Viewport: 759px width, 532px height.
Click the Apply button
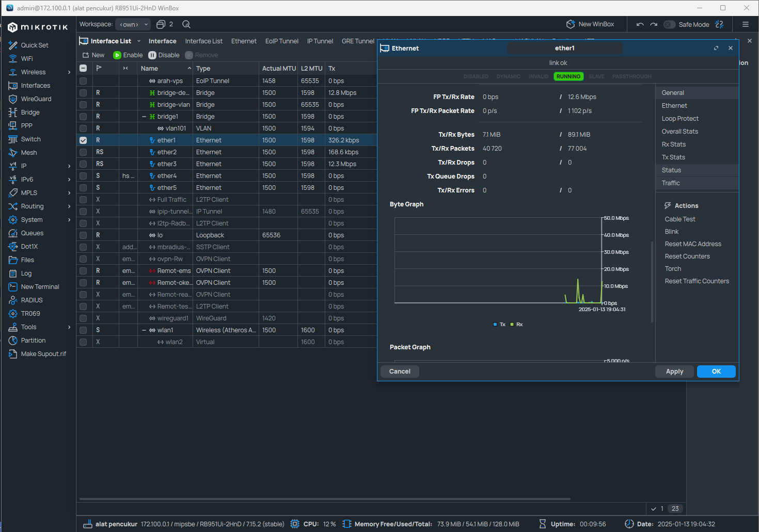674,372
